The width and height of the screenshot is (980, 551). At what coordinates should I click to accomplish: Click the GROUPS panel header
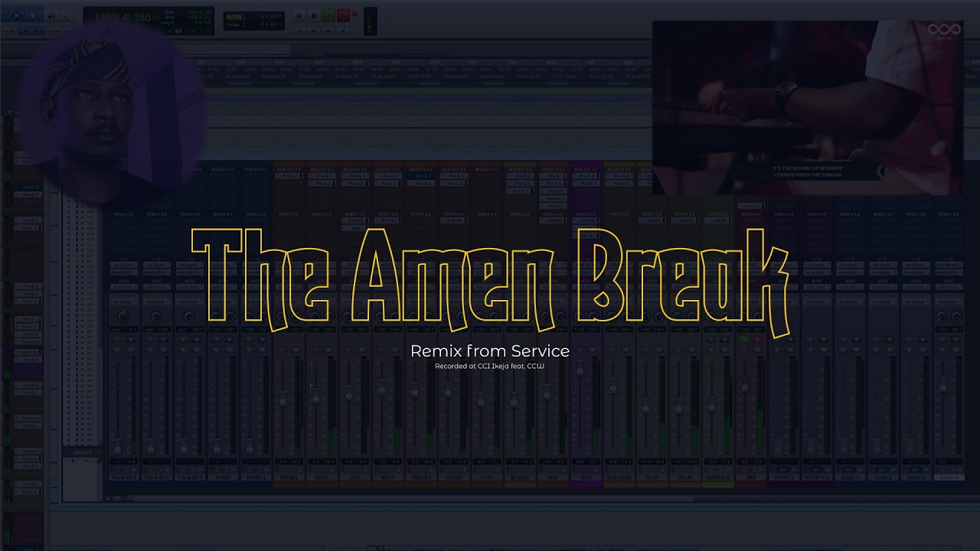82,452
